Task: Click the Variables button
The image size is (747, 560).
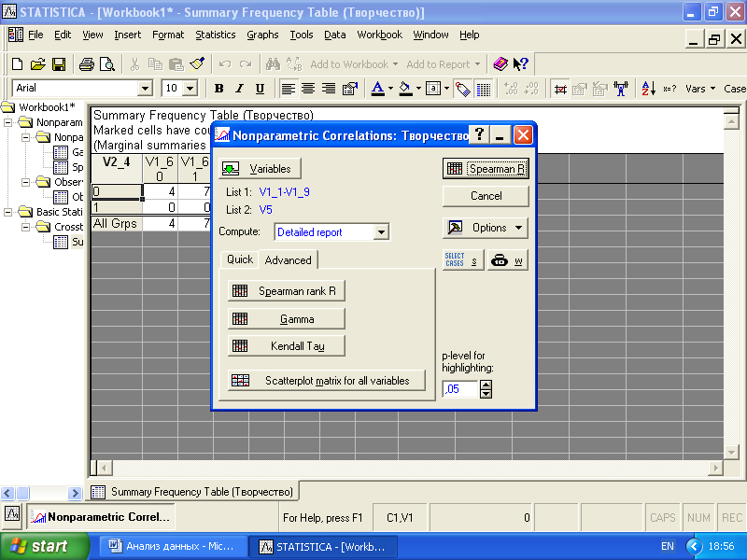Action: coord(261,169)
